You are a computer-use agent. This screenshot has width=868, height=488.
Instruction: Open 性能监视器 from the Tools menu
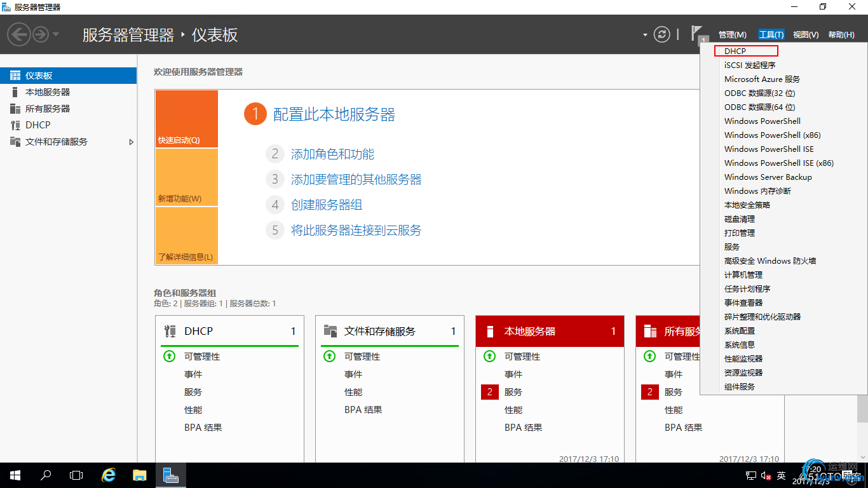coord(743,358)
